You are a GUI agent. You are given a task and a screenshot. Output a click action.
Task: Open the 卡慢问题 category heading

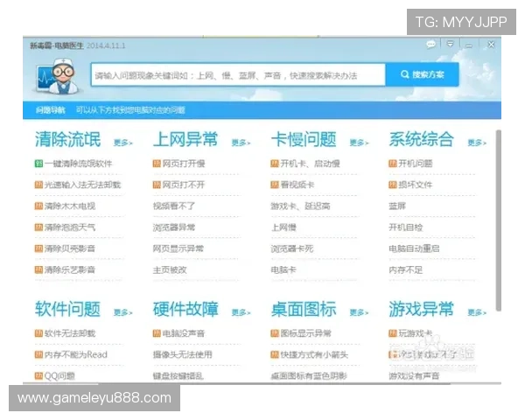pos(304,139)
